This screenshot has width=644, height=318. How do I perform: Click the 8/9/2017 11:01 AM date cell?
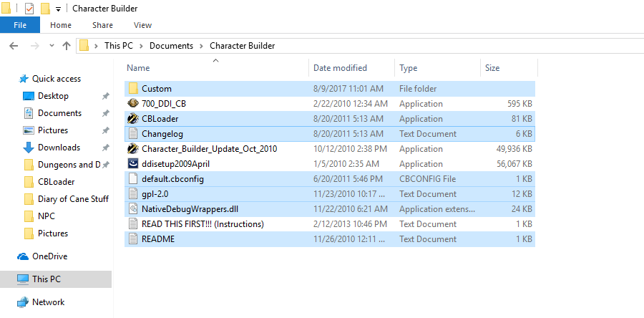[x=348, y=89]
